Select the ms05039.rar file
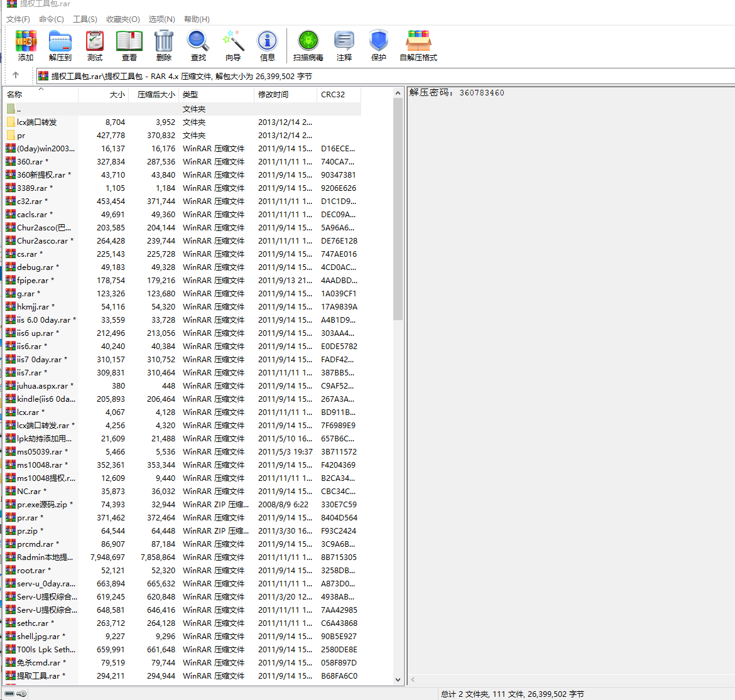The height and width of the screenshot is (700, 735). click(183, 451)
